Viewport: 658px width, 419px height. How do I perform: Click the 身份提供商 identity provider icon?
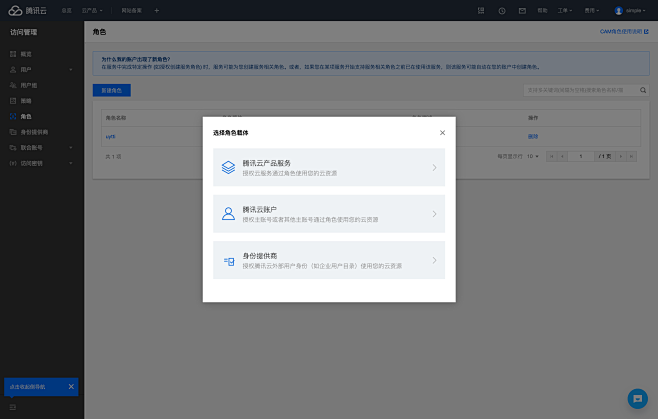click(x=228, y=260)
